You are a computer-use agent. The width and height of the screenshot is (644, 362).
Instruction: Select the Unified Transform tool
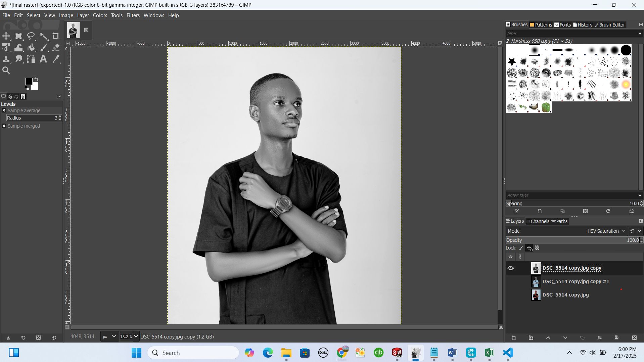[6, 48]
